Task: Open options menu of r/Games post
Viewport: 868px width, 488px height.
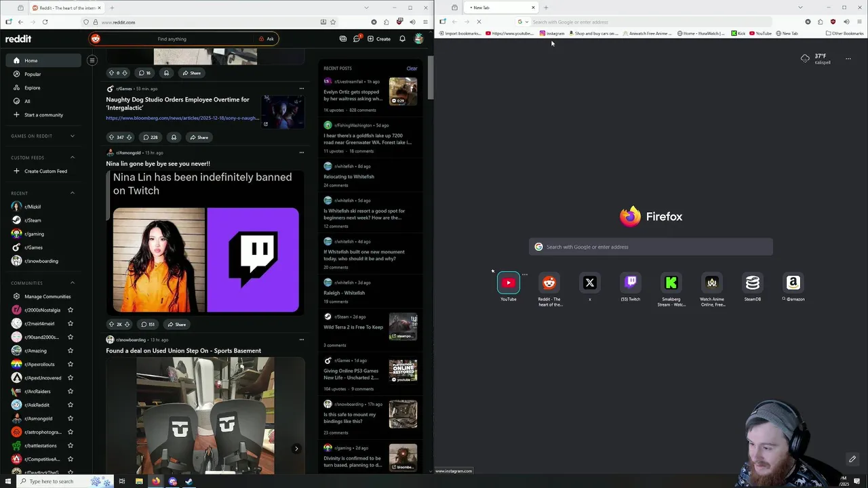Action: [302, 88]
